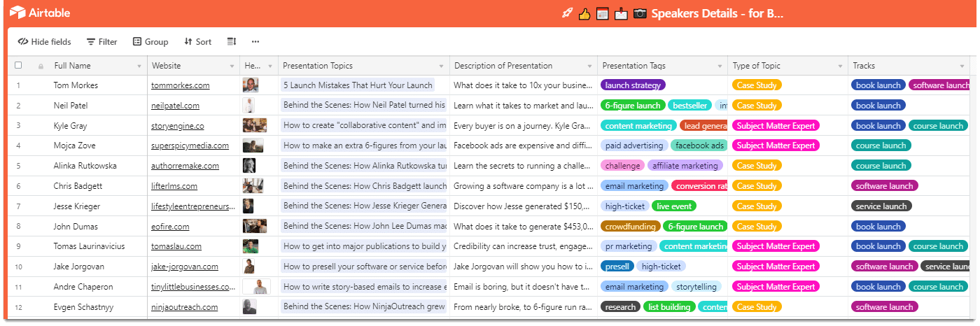980x326 pixels.
Task: Select 'storytelling' tag in Andre Chaperon row
Action: coord(696,287)
